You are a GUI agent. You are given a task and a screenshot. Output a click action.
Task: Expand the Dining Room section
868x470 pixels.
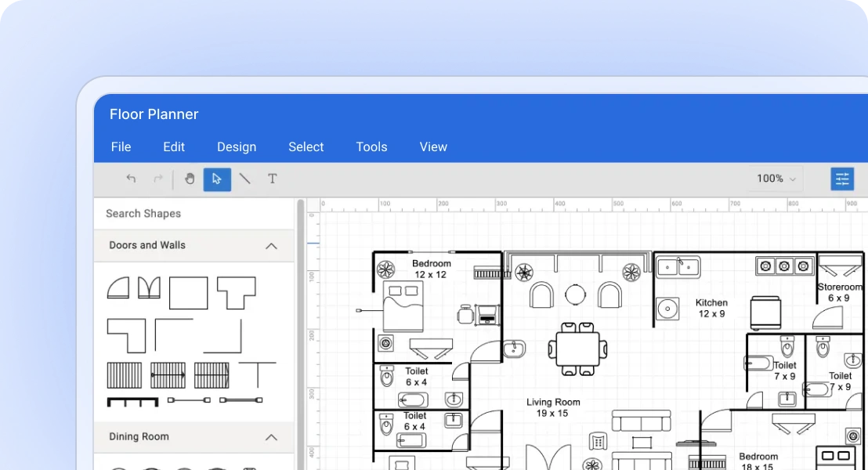pyautogui.click(x=271, y=437)
